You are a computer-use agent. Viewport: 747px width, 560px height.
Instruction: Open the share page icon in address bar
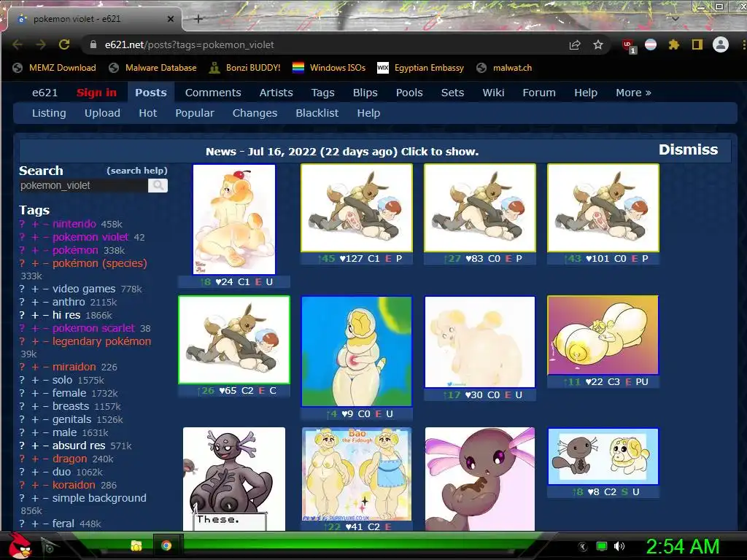[575, 44]
